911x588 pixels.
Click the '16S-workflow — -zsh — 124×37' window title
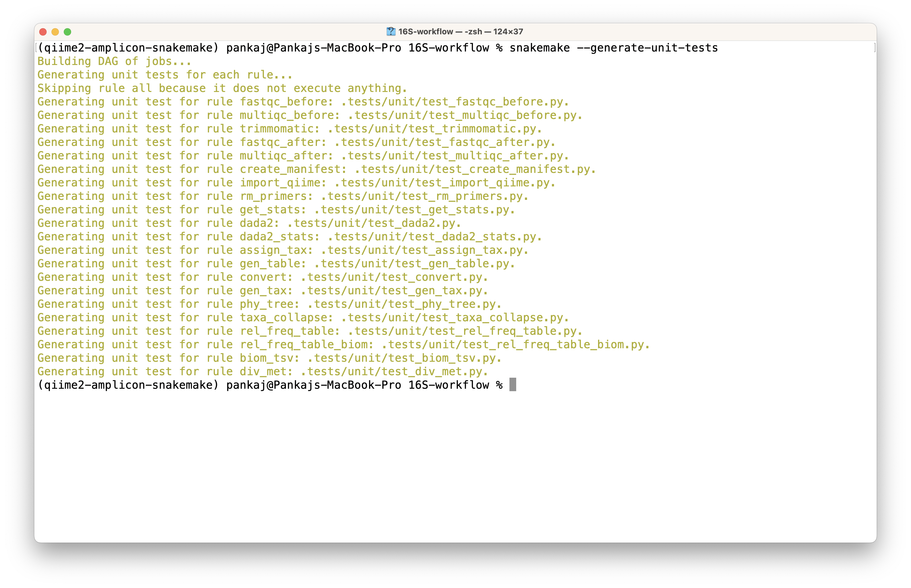(460, 32)
